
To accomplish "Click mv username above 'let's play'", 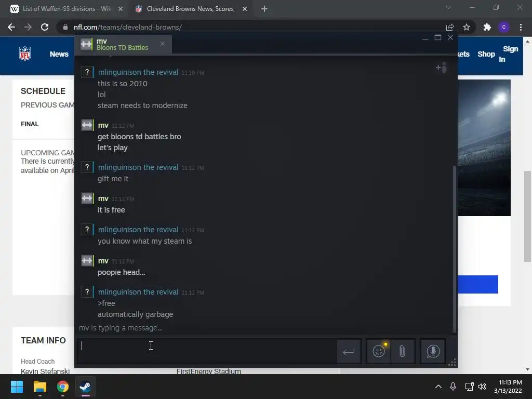I will pos(103,126).
